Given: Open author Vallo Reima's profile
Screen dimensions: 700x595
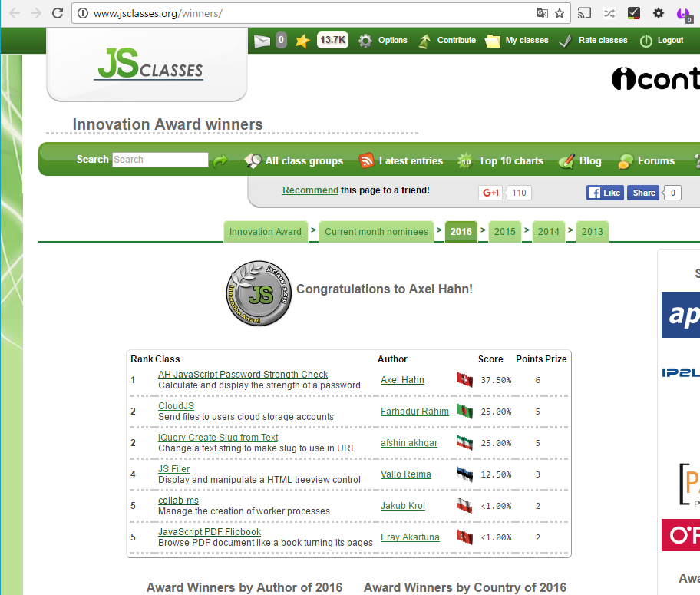Looking at the screenshot, I should pos(406,474).
